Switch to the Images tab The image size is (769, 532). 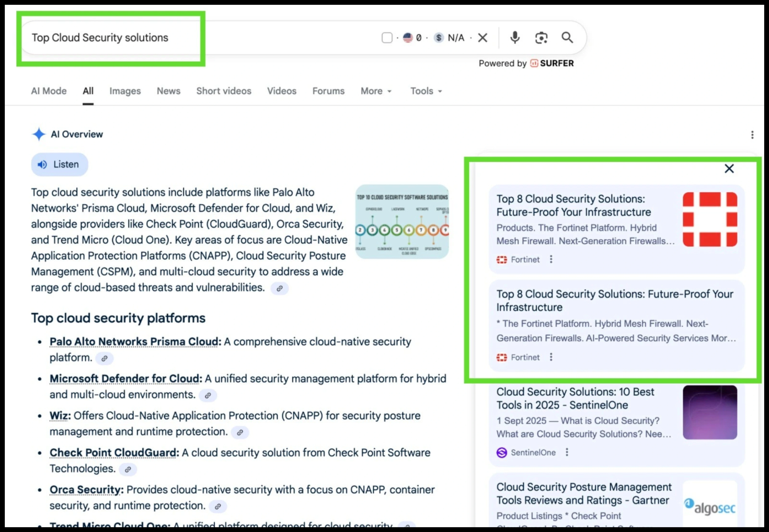tap(125, 91)
